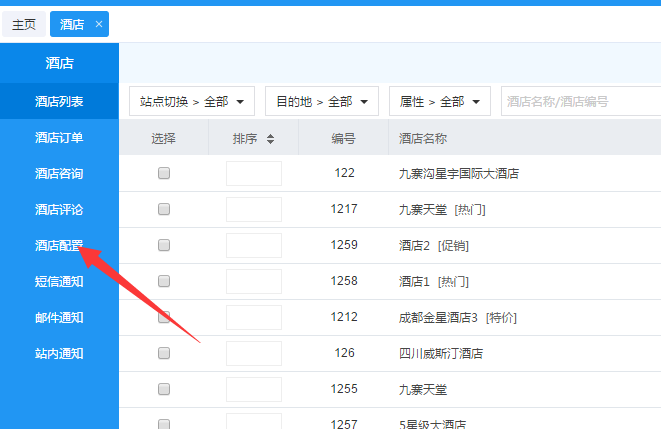Open 短信通知 settings
Viewport: 661px width, 429px height.
[59, 281]
